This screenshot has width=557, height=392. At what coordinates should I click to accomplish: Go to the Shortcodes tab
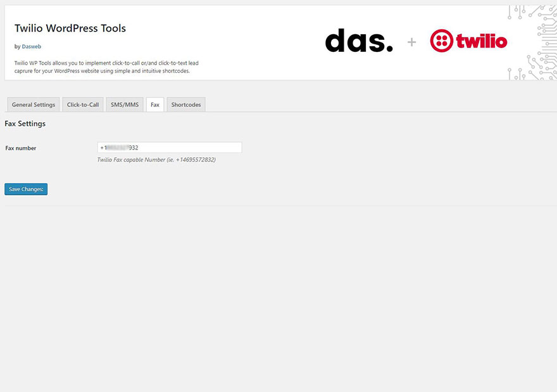click(x=186, y=104)
